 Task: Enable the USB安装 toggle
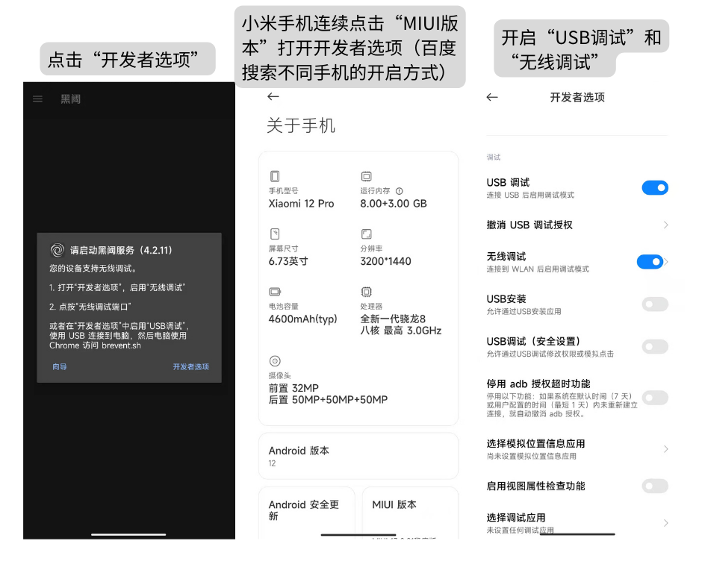pos(655,304)
